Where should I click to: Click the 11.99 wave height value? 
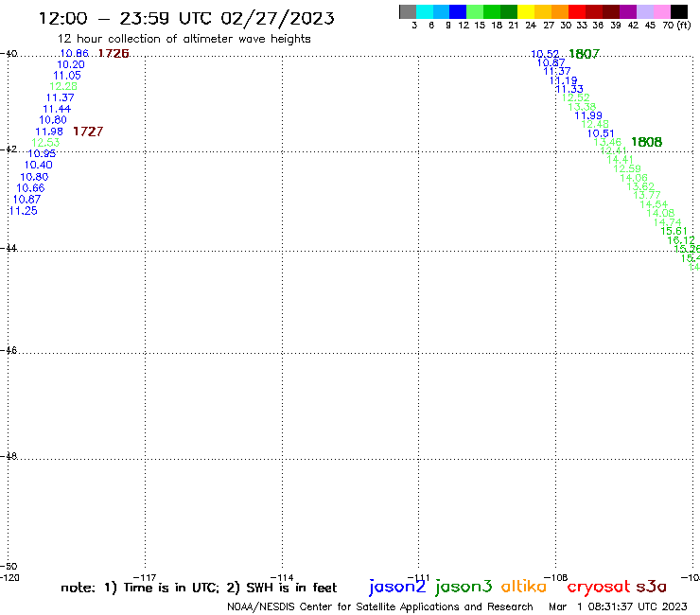point(588,115)
